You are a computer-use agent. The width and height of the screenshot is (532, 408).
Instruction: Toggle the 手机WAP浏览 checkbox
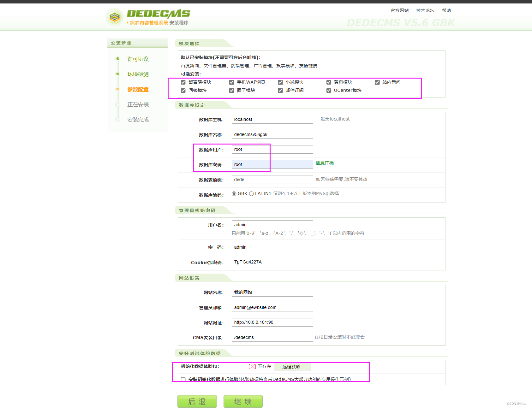coord(232,82)
